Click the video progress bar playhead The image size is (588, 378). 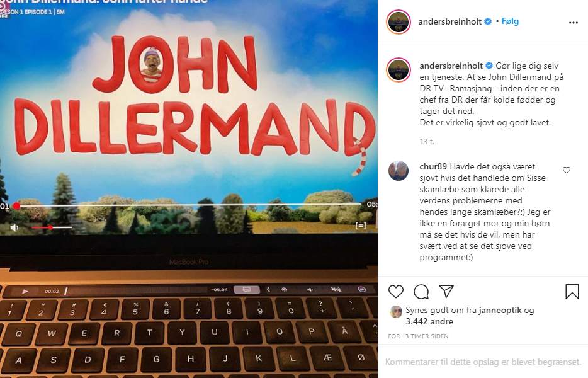(16, 206)
